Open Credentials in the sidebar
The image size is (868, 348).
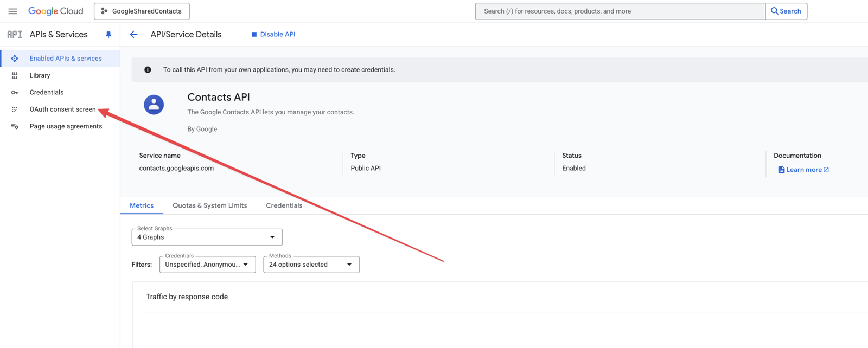click(x=47, y=92)
